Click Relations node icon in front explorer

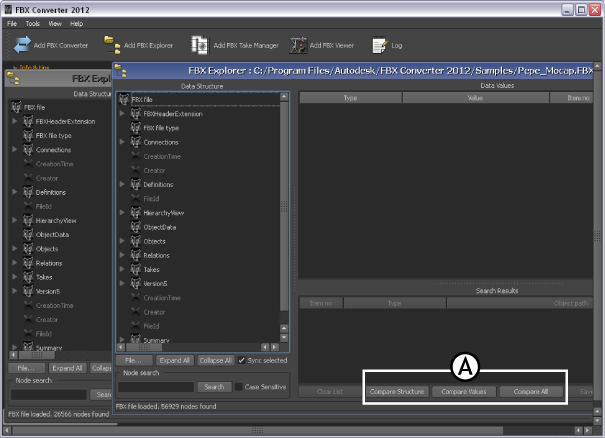pyautogui.click(x=136, y=255)
